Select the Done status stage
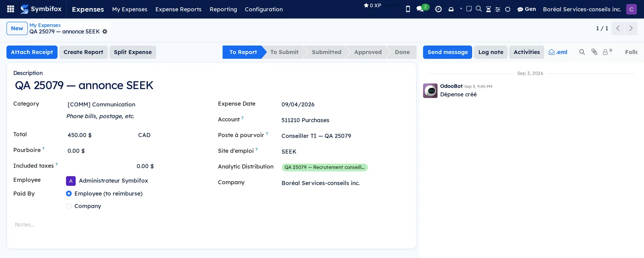The image size is (644, 258). [x=402, y=52]
